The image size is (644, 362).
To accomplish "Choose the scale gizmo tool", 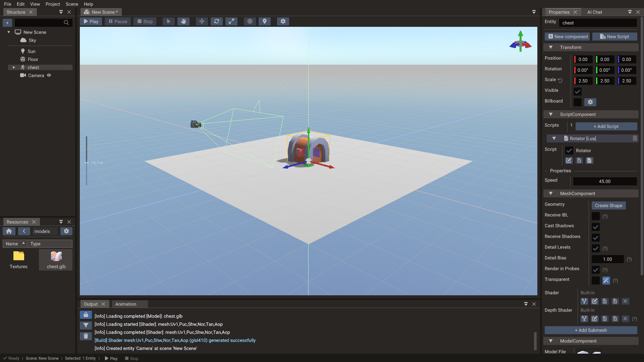I will tap(231, 21).
